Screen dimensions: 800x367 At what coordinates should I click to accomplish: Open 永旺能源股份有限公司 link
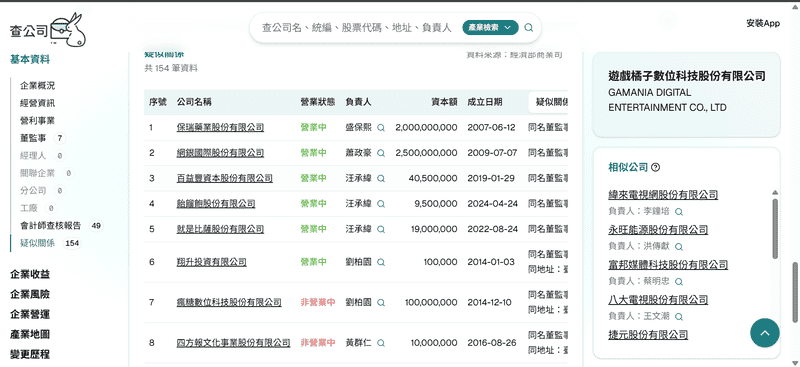[658, 230]
